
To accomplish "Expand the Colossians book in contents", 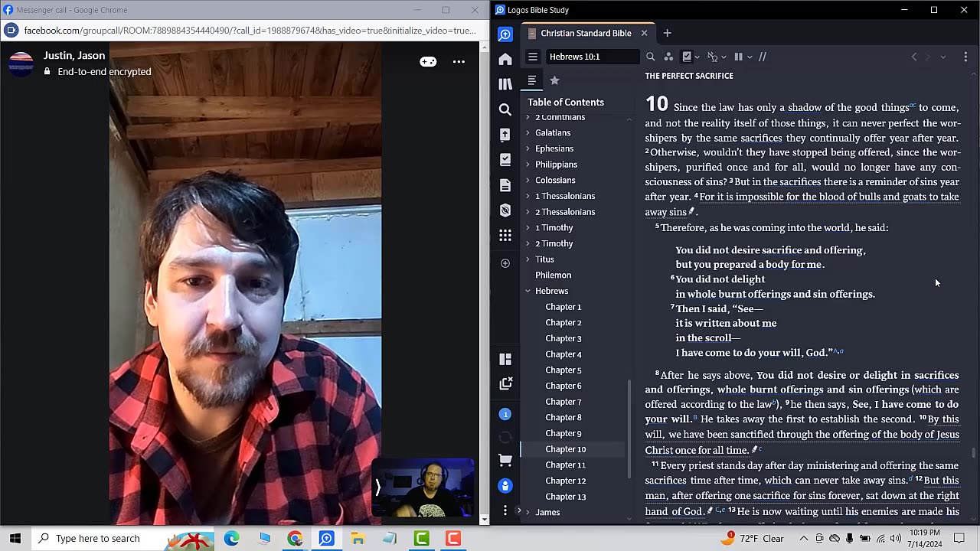I will click(x=528, y=180).
